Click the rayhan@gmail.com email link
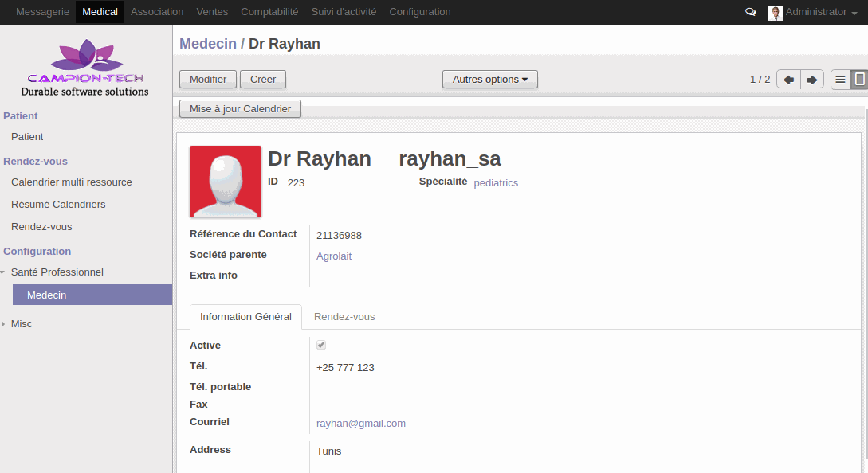868x473 pixels. click(x=361, y=423)
